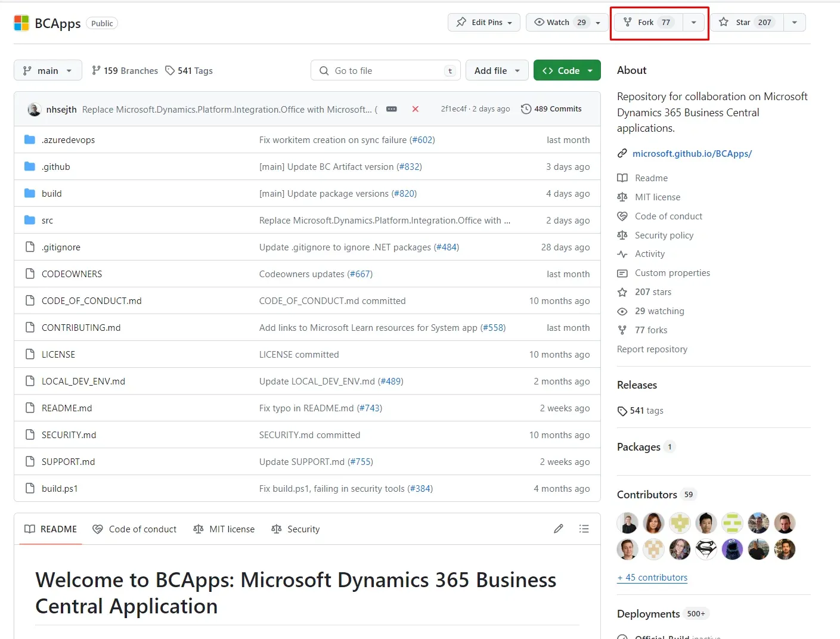Click the Activity pulse icon in About
840x639 pixels.
pos(622,254)
